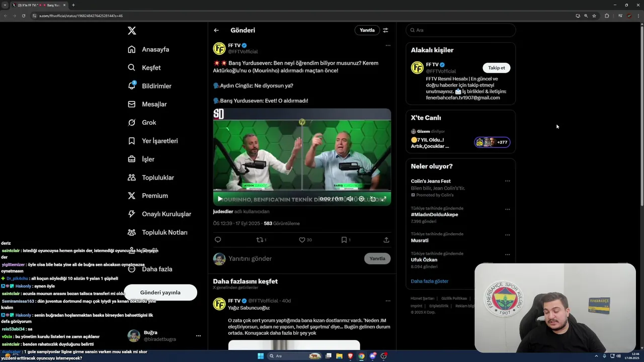The image size is (644, 362).
Task: Open options for Musrati trend
Action: (508, 235)
